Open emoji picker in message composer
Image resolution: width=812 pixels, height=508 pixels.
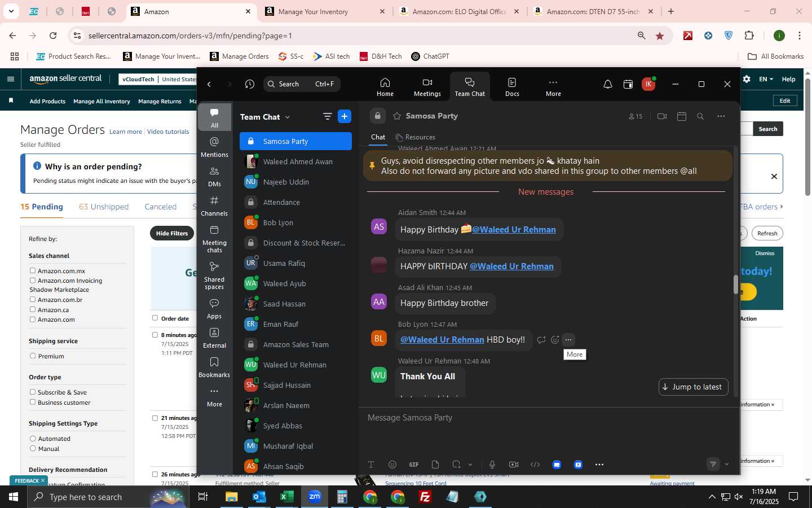pos(392,465)
